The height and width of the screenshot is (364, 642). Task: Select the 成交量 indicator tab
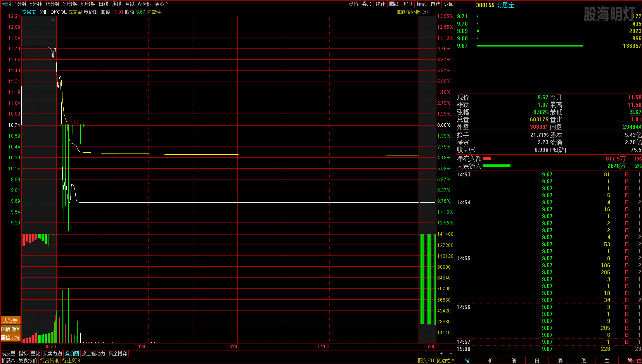coord(8,354)
